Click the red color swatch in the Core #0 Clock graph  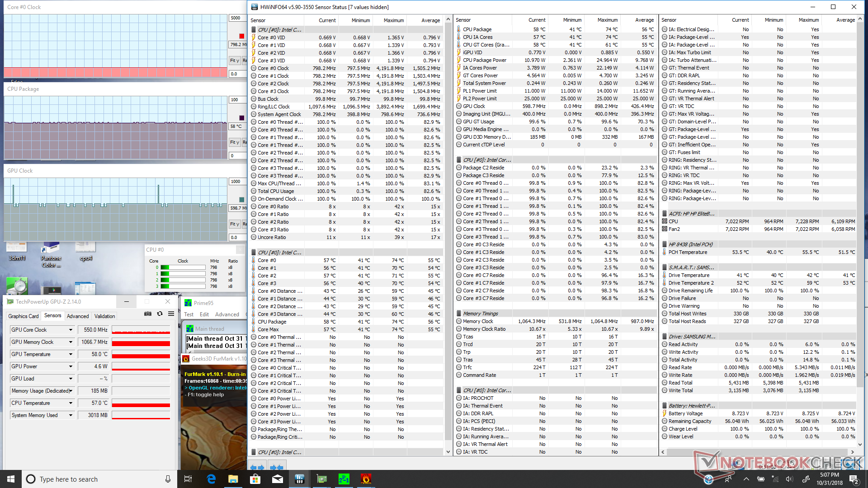pyautogui.click(x=241, y=36)
